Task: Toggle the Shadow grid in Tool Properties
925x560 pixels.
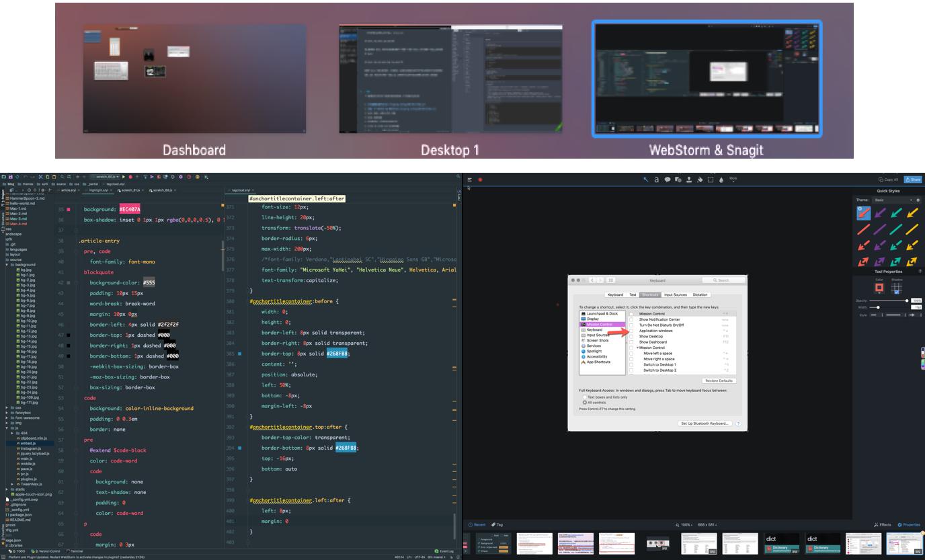Action: pyautogui.click(x=897, y=288)
